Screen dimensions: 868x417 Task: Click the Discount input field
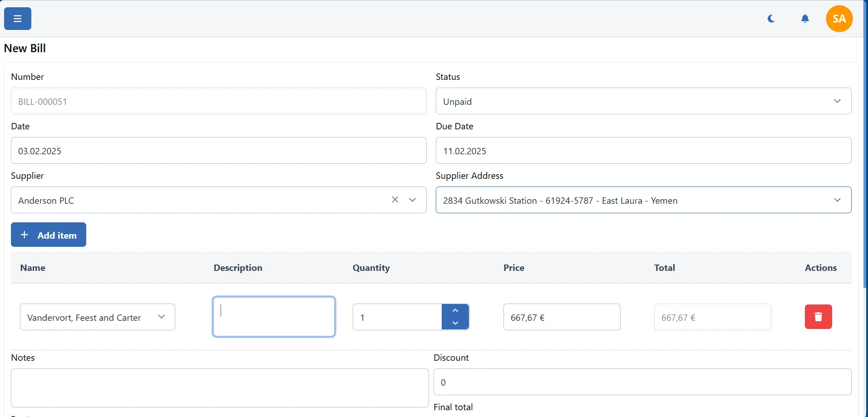point(642,382)
